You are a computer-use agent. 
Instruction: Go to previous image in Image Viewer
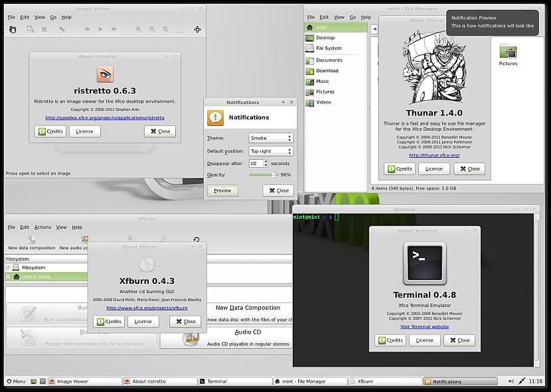point(87,29)
